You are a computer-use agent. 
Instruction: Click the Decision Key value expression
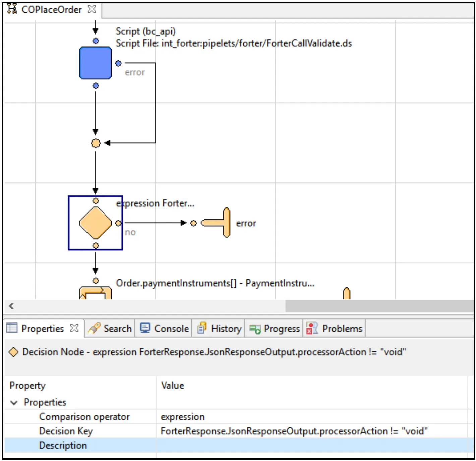(294, 431)
